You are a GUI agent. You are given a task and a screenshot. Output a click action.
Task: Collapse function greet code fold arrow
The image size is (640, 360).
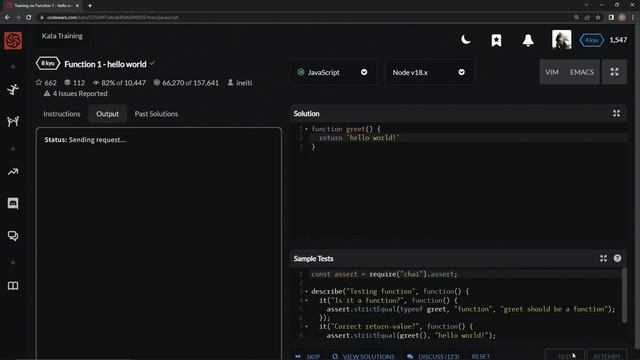click(x=306, y=129)
